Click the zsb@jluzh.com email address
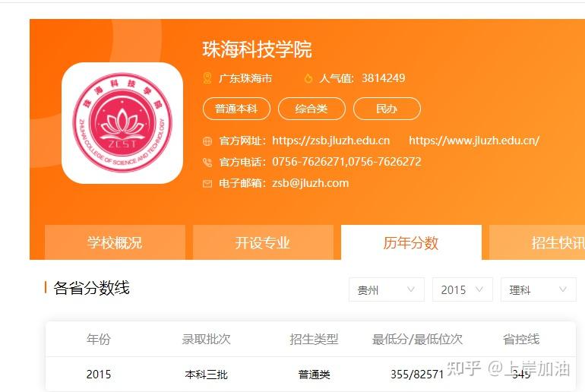This screenshot has width=585, height=392. pos(311,183)
